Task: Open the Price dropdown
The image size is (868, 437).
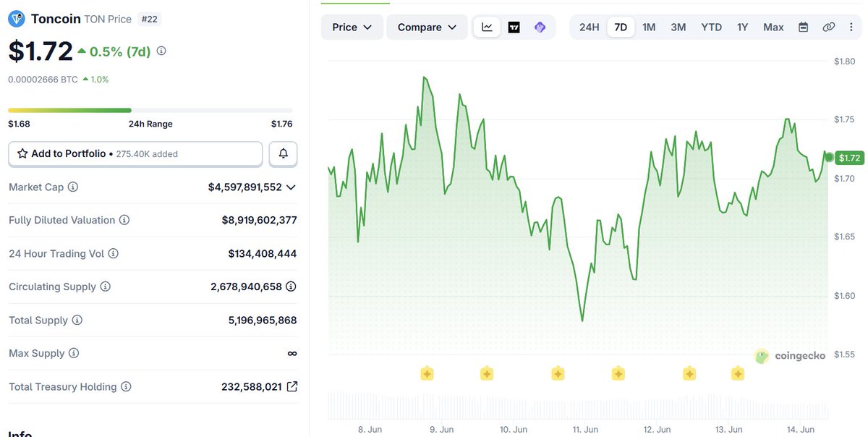Action: (x=352, y=27)
